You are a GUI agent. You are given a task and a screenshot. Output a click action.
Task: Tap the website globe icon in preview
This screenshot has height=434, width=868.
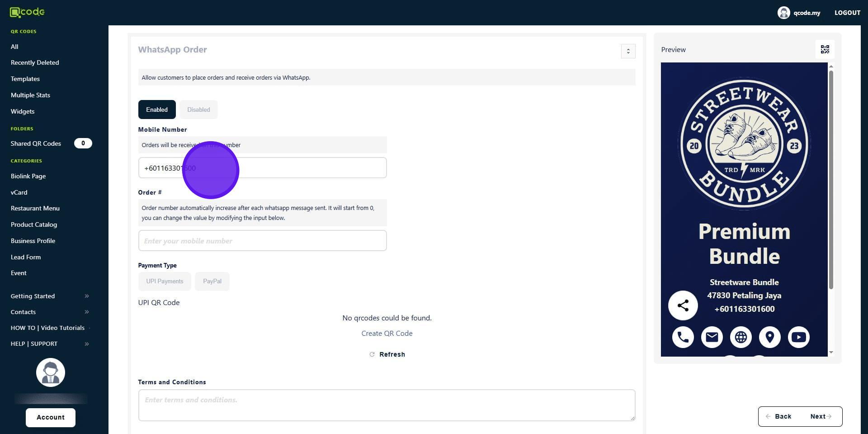(x=741, y=337)
